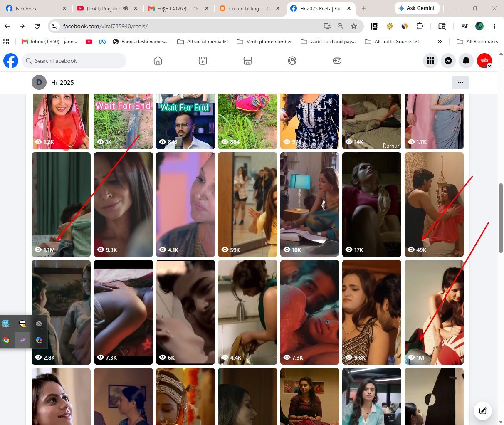Go forward in browser history

22,26
